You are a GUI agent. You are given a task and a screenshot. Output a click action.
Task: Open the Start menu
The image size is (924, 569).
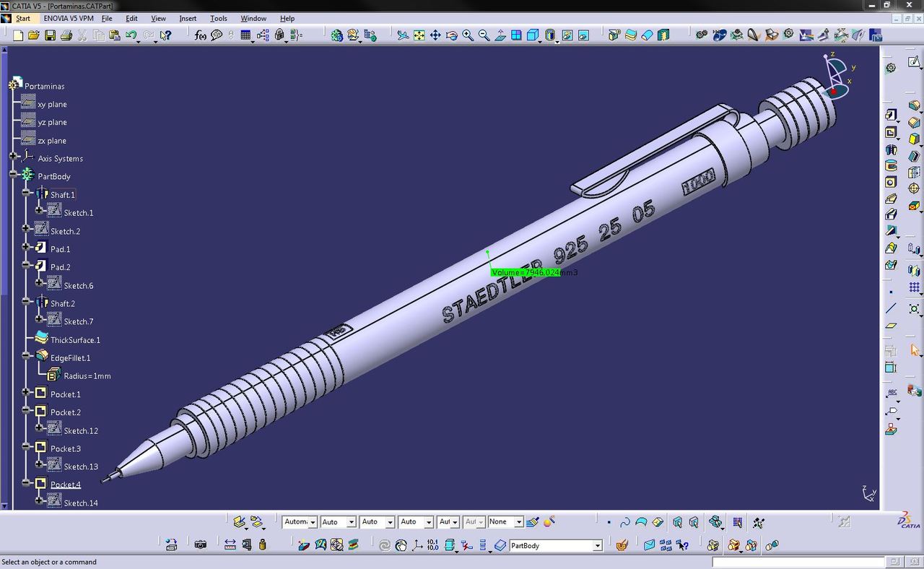tap(23, 18)
